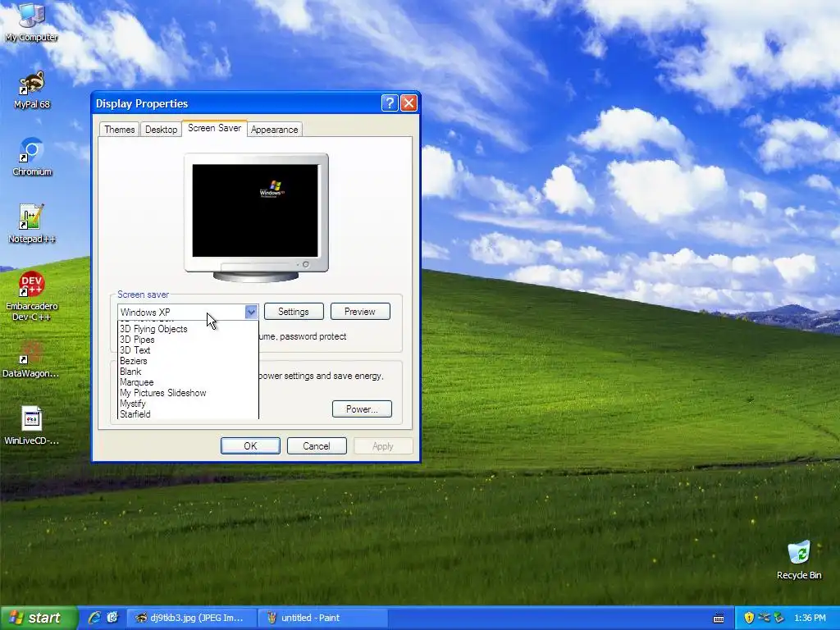This screenshot has width=840, height=630.
Task: Open screen saver Settings button
Action: click(x=294, y=311)
